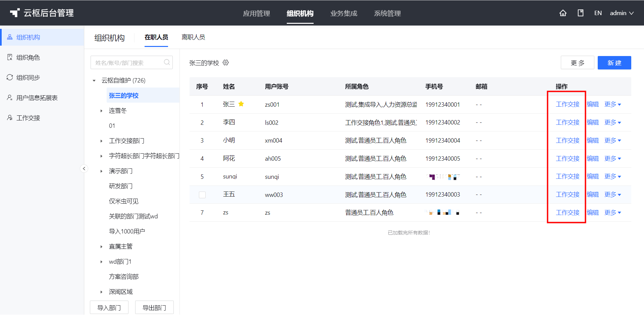Select the 研发部门 tree item

pyautogui.click(x=121, y=186)
